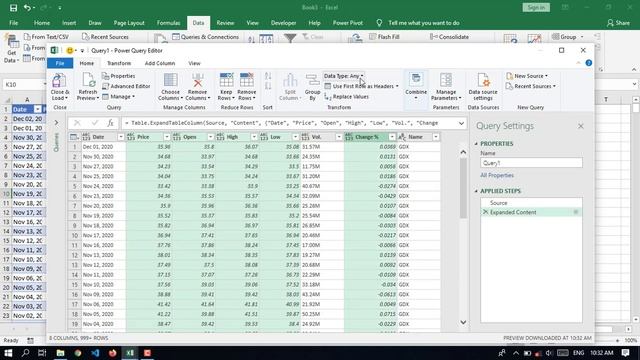Open Power Query File tab
The image size is (640, 360).
tap(60, 63)
